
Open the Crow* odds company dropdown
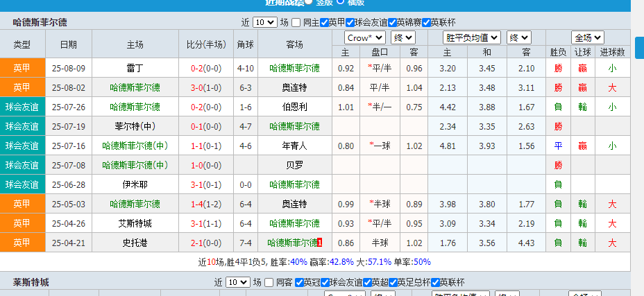364,37
